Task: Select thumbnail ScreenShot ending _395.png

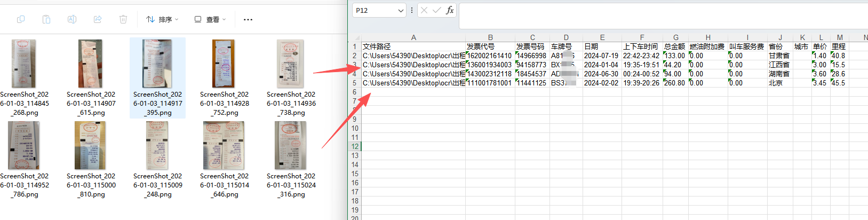Action: [x=157, y=64]
